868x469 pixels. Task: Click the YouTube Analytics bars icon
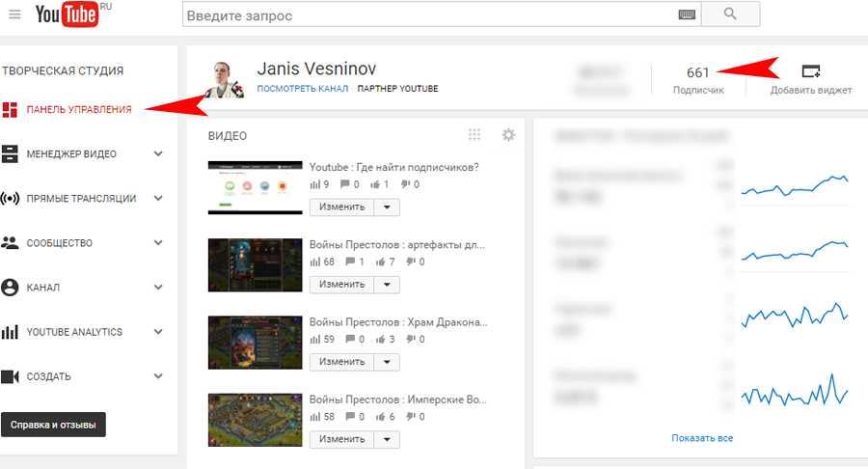coord(10,332)
